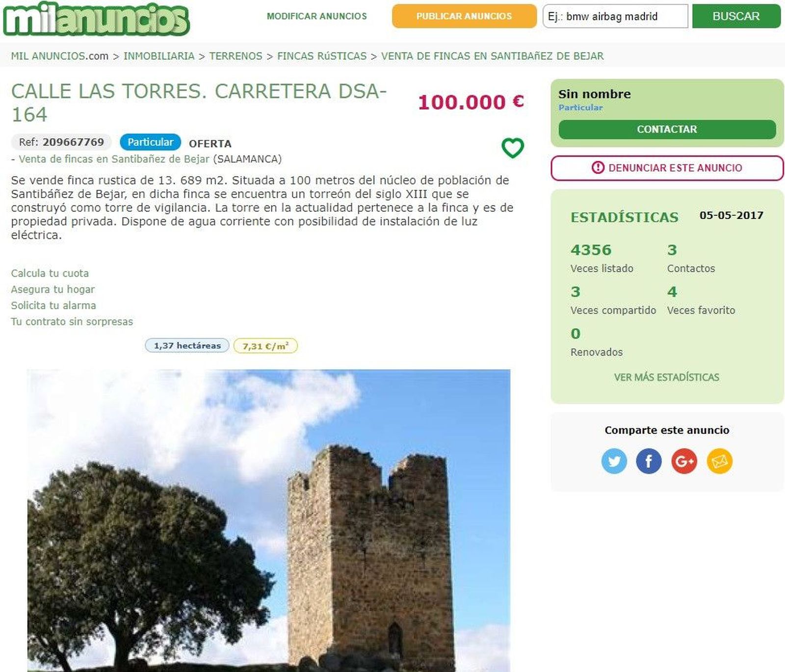Click the milanuncios logo

coord(96,19)
